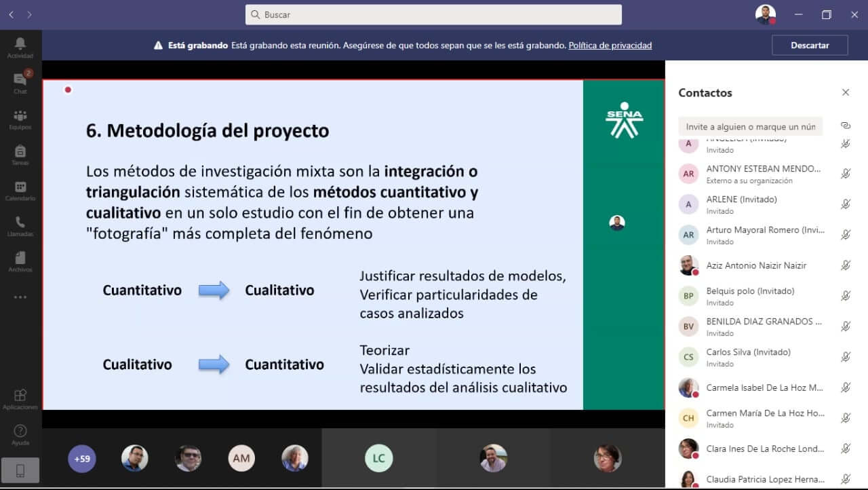Copy meeting link icon beside invite field
The width and height of the screenshot is (868, 490).
[x=845, y=126]
